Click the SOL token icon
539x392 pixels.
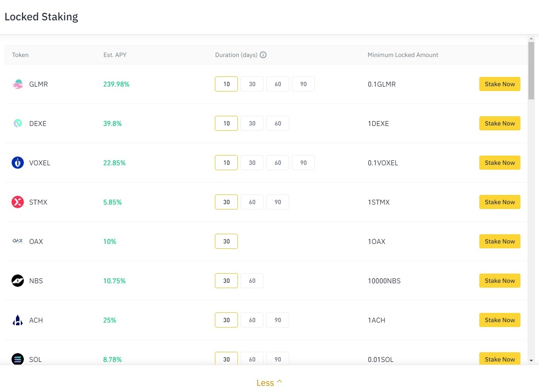[18, 359]
